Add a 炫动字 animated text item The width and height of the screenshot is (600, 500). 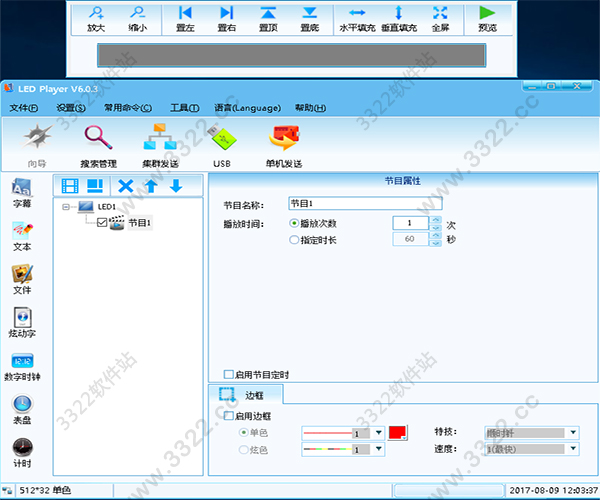click(22, 323)
